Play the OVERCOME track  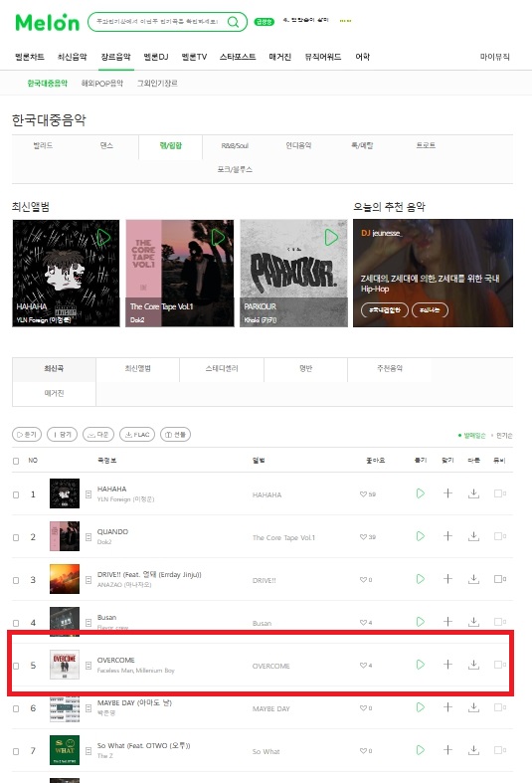[x=421, y=665]
